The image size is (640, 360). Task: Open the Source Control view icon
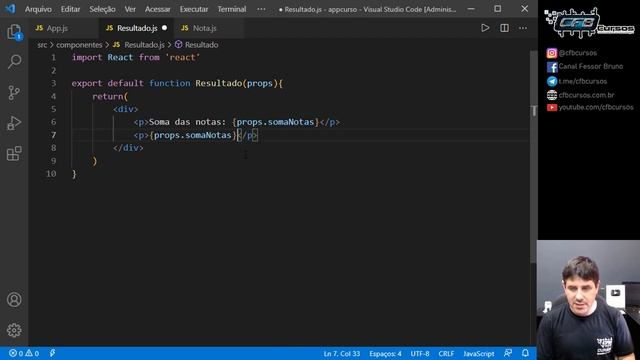coord(14,93)
